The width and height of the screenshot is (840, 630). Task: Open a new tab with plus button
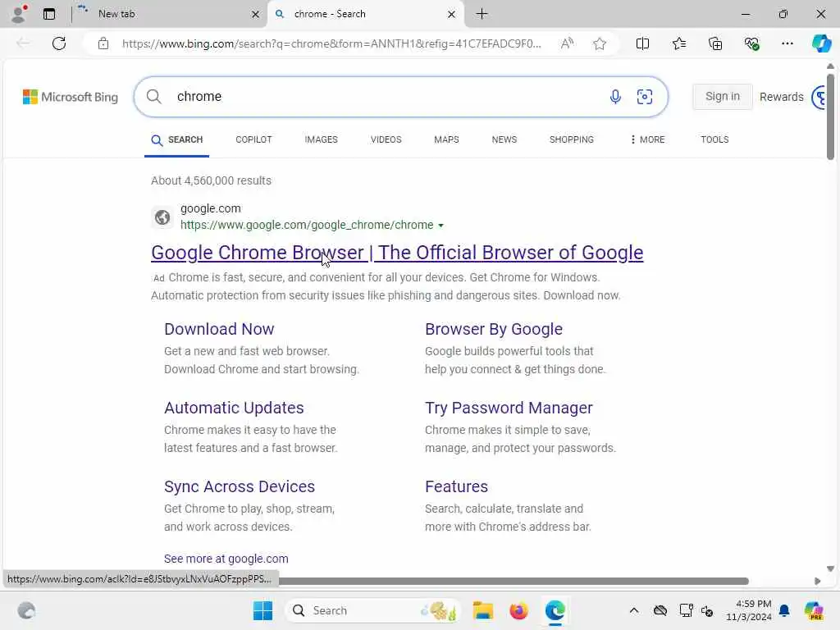tap(482, 14)
